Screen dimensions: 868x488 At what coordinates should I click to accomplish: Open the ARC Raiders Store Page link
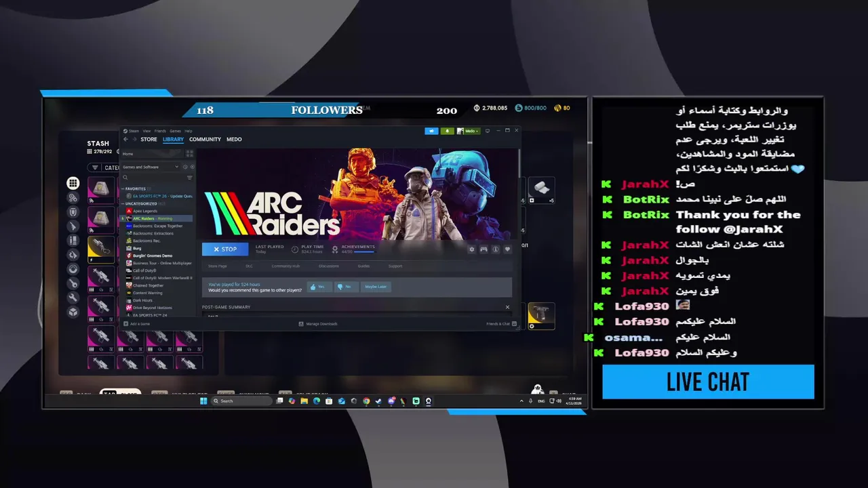coord(218,266)
